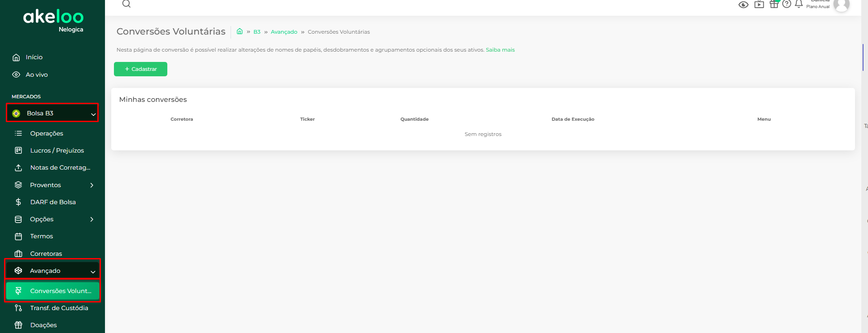Click the Transf. de Custódia branch icon

pyautogui.click(x=18, y=308)
